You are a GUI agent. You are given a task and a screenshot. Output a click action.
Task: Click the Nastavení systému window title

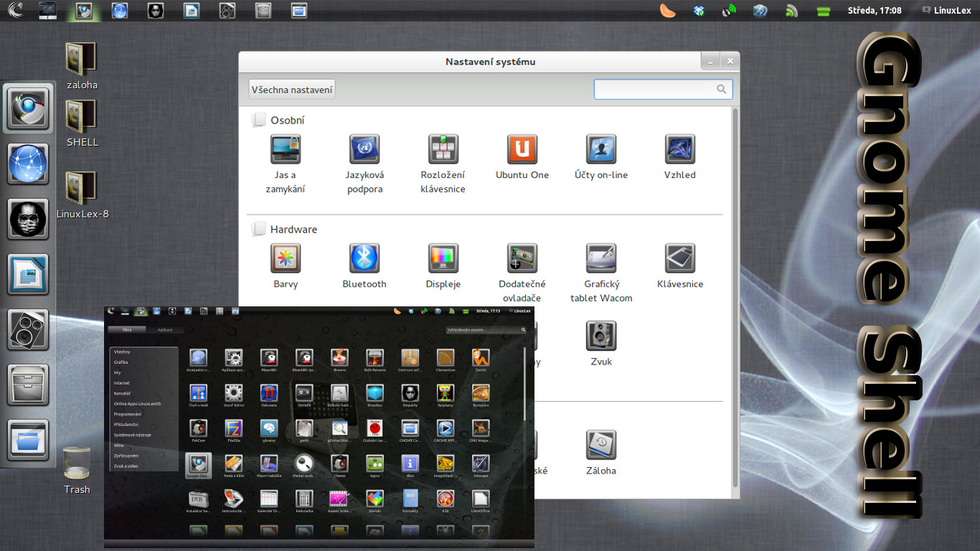click(490, 62)
